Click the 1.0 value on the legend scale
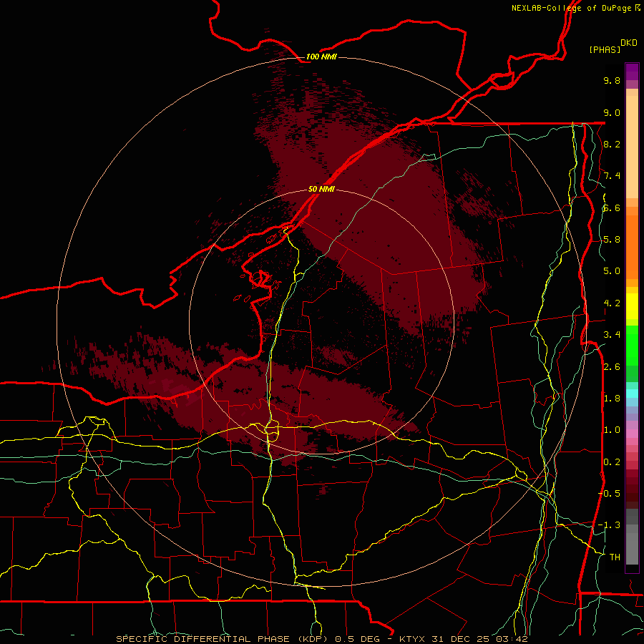The height and width of the screenshot is (644, 644). (x=612, y=430)
